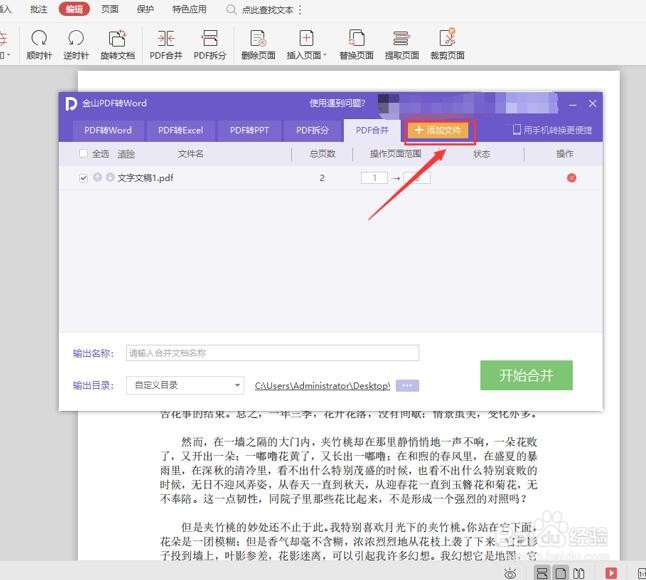Rotate counterclockwise using 逆时针 icon
646x580 pixels.
click(x=76, y=44)
